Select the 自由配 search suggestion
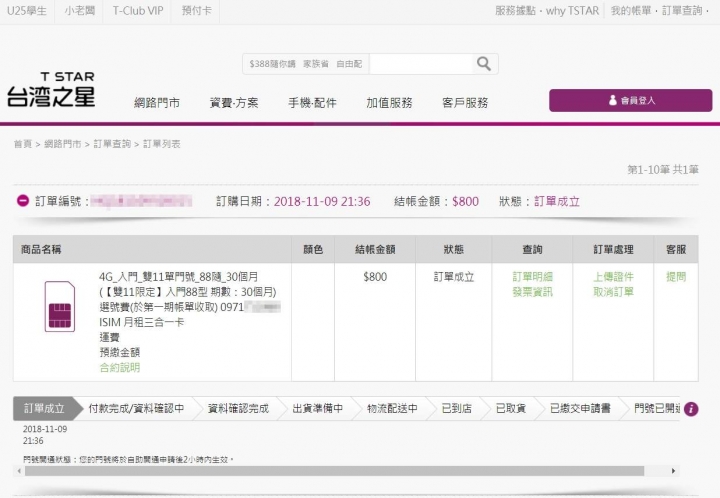Viewport: 720px width, 498px height. point(349,64)
